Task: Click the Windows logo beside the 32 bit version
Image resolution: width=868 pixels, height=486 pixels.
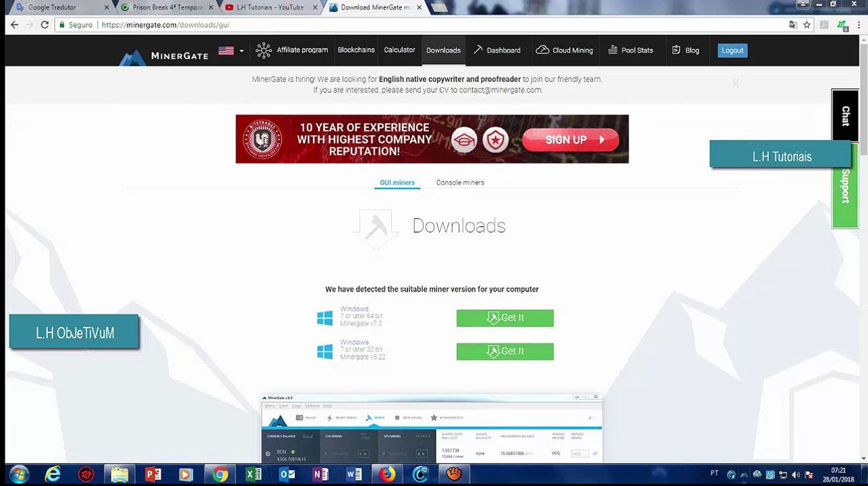Action: 325,352
